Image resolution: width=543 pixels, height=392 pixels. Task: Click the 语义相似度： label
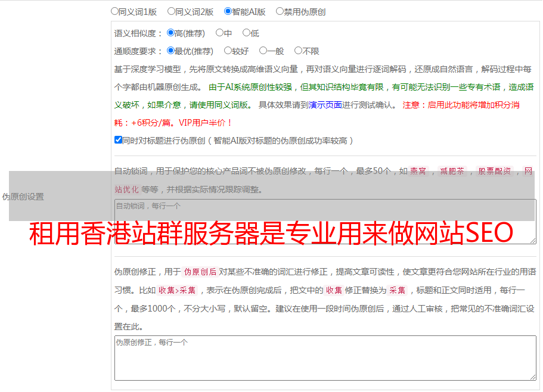[x=138, y=33]
